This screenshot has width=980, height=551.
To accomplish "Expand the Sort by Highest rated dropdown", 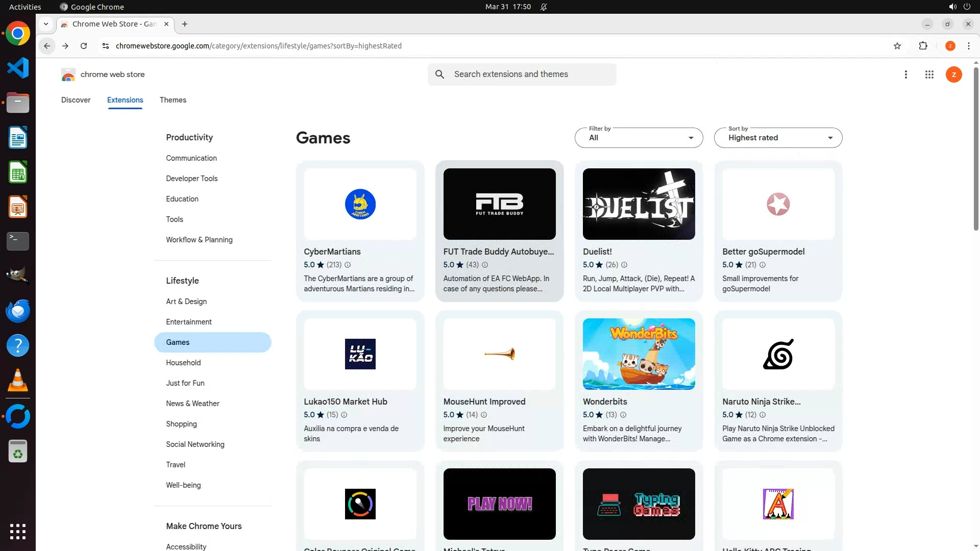I will pyautogui.click(x=778, y=138).
